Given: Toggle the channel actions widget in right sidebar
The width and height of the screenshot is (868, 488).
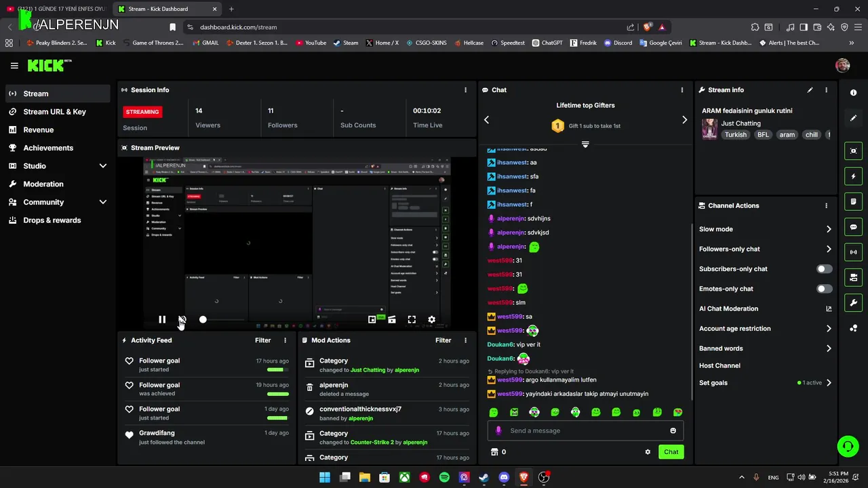Looking at the screenshot, I should click(x=853, y=277).
